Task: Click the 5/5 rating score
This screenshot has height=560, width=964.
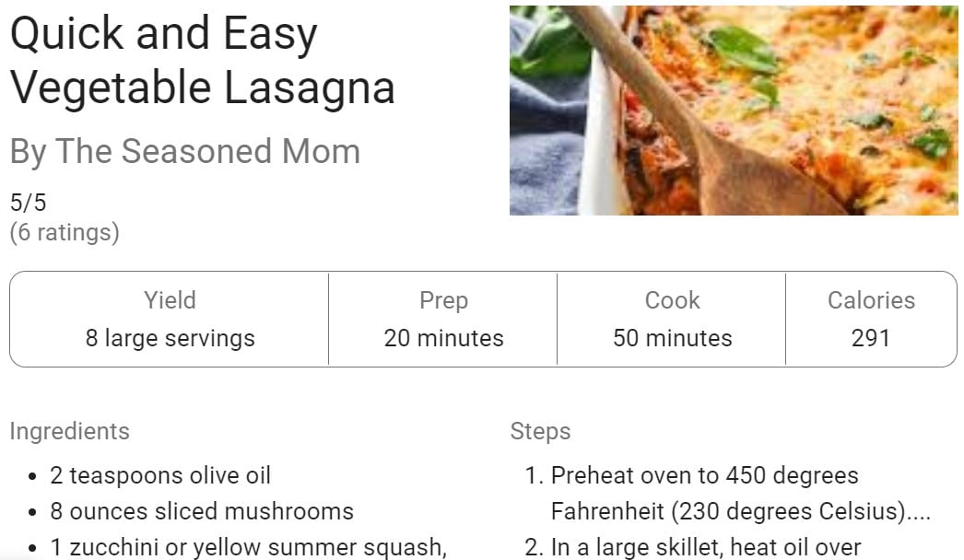Action: pyautogui.click(x=28, y=203)
